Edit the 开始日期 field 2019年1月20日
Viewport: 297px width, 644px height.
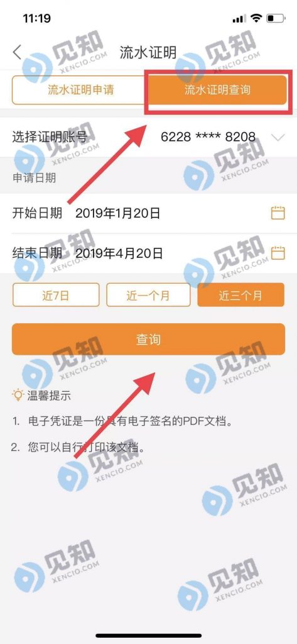tap(118, 213)
